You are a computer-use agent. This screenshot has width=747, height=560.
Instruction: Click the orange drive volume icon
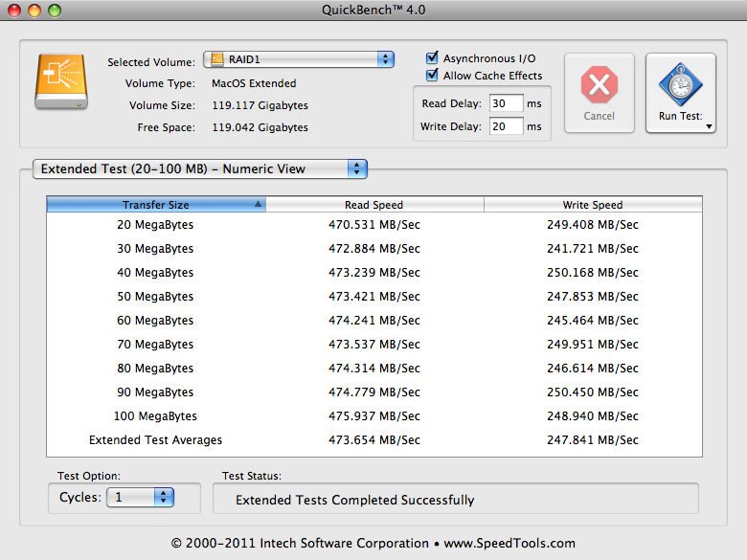click(x=61, y=81)
